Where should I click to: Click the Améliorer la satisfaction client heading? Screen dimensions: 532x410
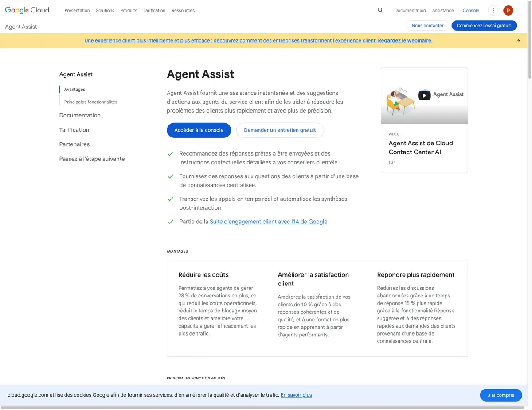click(x=313, y=279)
